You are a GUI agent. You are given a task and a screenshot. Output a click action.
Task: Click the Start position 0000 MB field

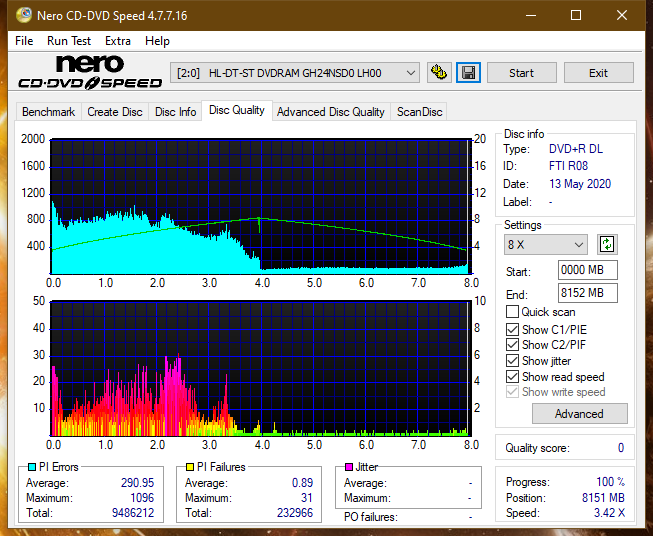click(588, 270)
